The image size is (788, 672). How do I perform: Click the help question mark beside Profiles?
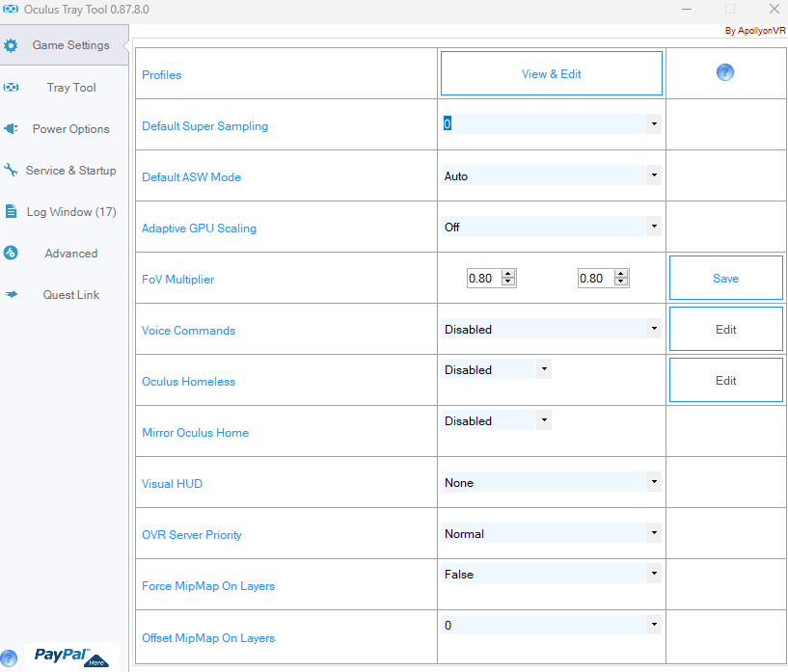coord(724,72)
